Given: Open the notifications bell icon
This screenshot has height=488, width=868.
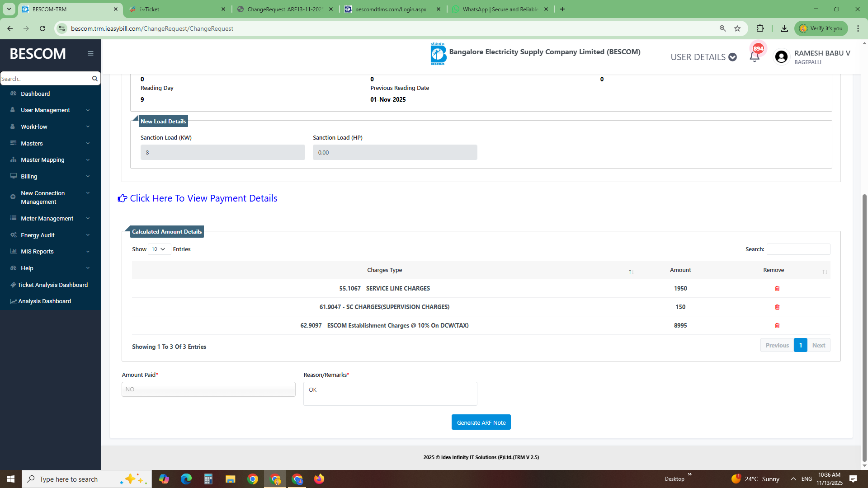Looking at the screenshot, I should [754, 57].
